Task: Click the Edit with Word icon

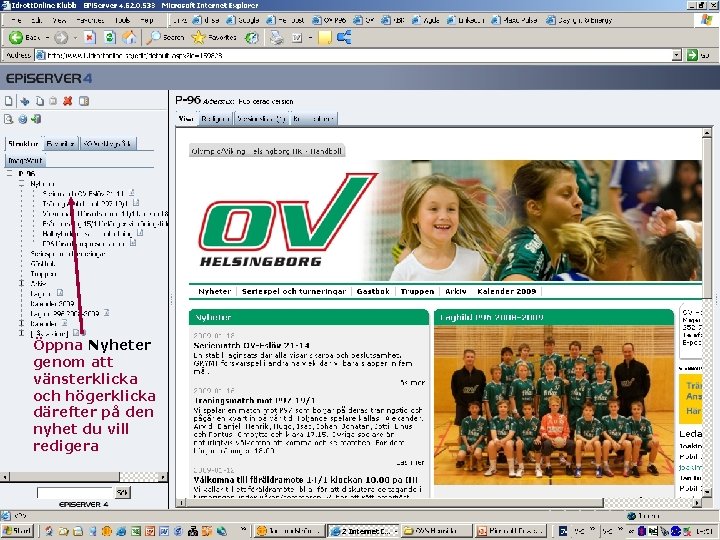Action: pos(297,38)
